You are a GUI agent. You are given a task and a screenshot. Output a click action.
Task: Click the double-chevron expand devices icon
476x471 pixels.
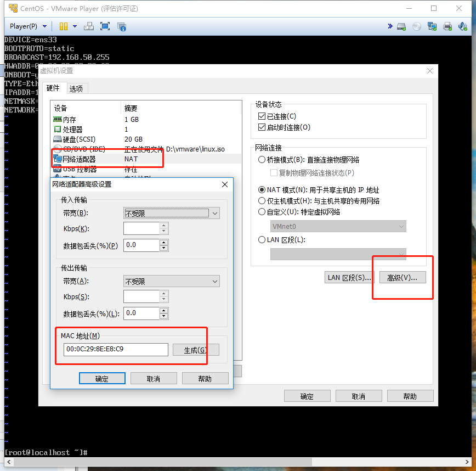point(390,26)
